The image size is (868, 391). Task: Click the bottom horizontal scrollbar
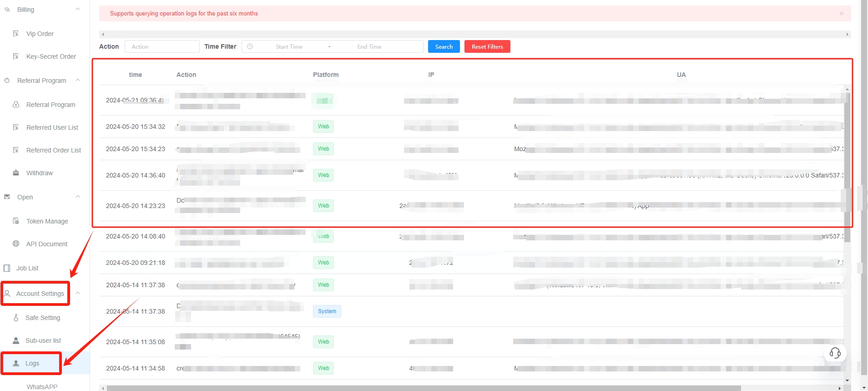423,388
